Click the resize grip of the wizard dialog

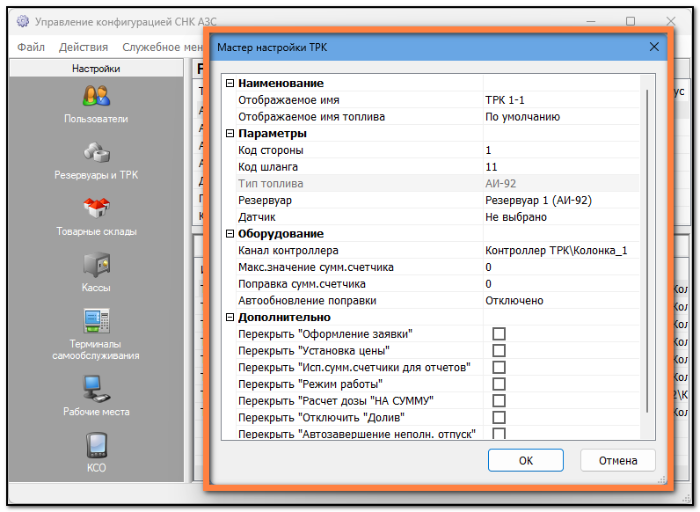click(662, 479)
